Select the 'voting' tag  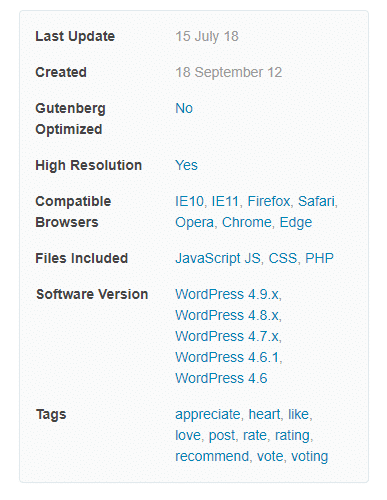[x=310, y=456]
